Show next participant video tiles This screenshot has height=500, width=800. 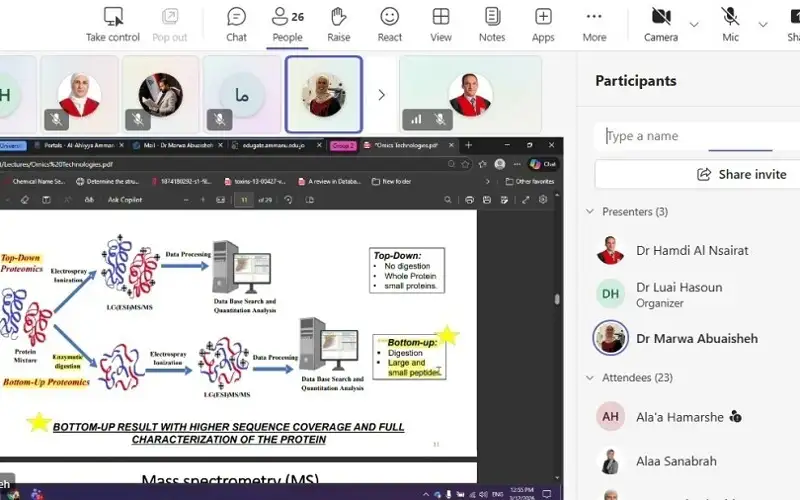[x=380, y=95]
